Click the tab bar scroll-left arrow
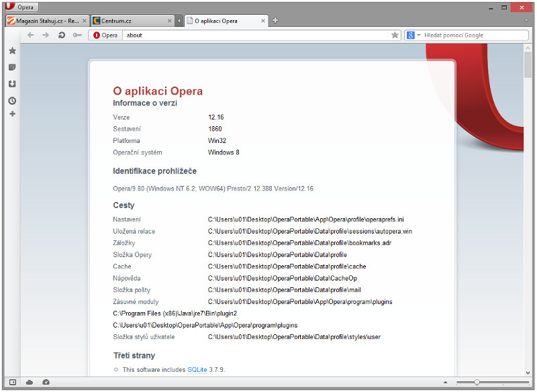537x392 pixels. tap(179, 21)
